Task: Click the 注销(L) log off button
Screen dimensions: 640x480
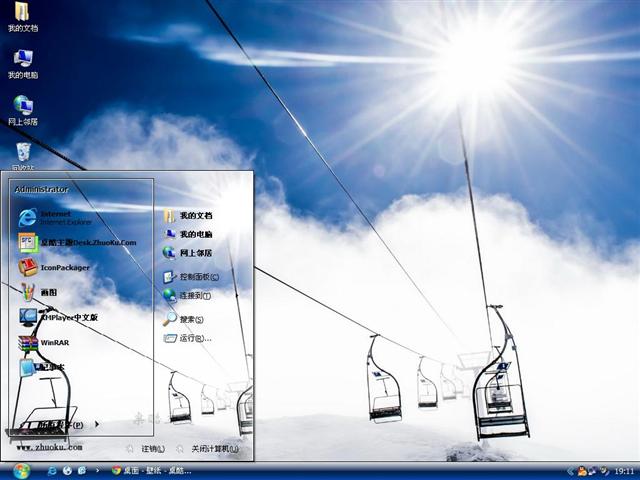Action: (x=146, y=449)
